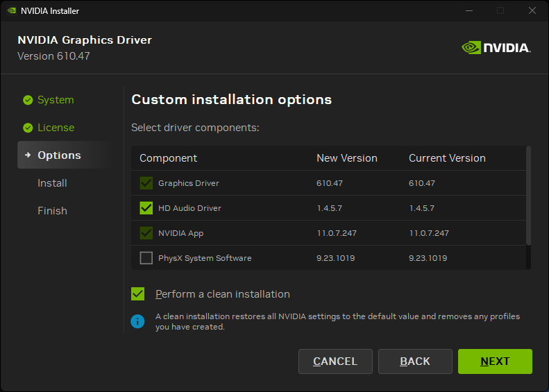Toggle the NVIDIA App checkbox
Screen dimensions: 549x392
pyautogui.click(x=146, y=233)
